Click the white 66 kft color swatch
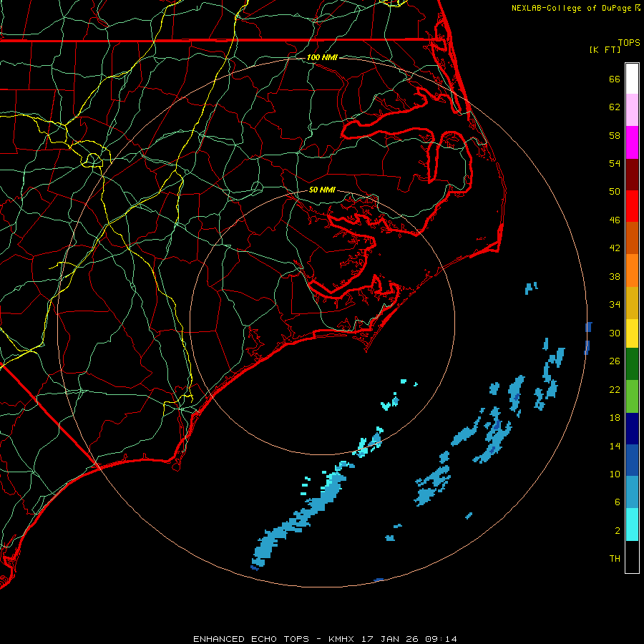The image size is (644, 644). click(x=632, y=79)
